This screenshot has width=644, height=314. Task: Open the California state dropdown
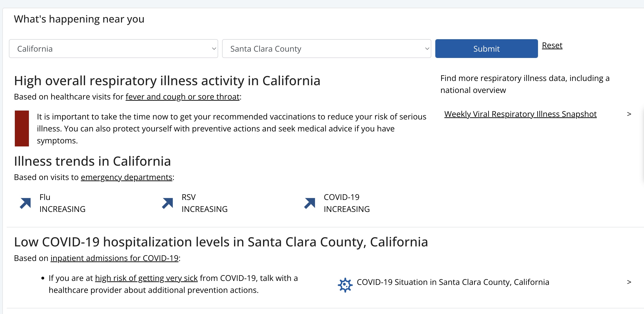click(x=113, y=49)
